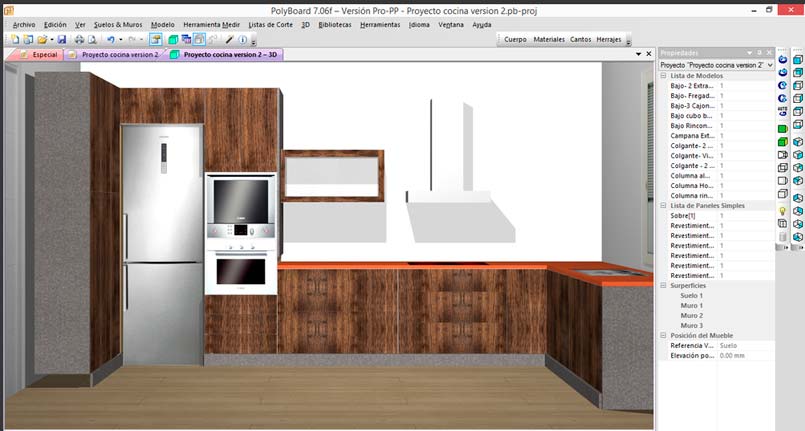Open the Suelos & Muros menu

pos(118,23)
